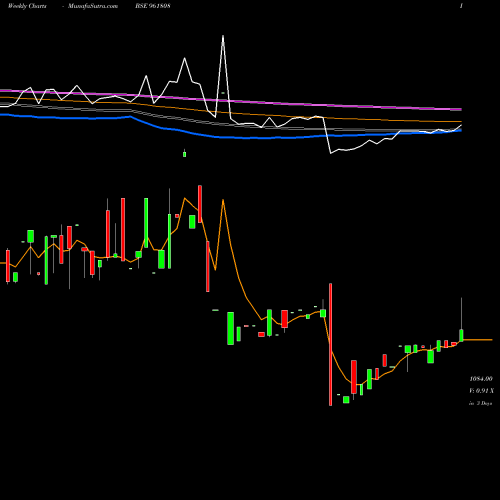Click the 'Weekly Charts' title text
The image size is (500, 500).
click(27, 6)
